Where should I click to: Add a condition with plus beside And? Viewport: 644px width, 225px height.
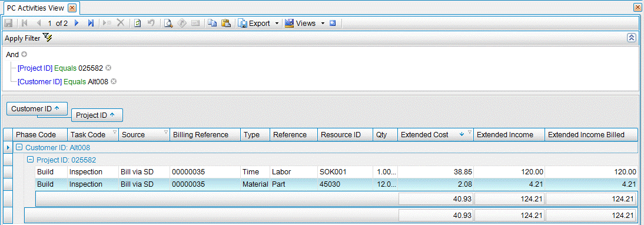point(24,54)
